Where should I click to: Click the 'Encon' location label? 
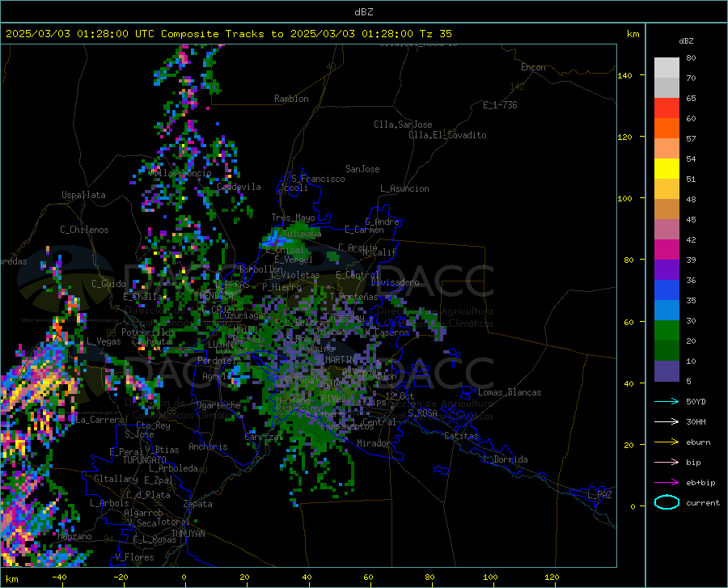click(533, 67)
